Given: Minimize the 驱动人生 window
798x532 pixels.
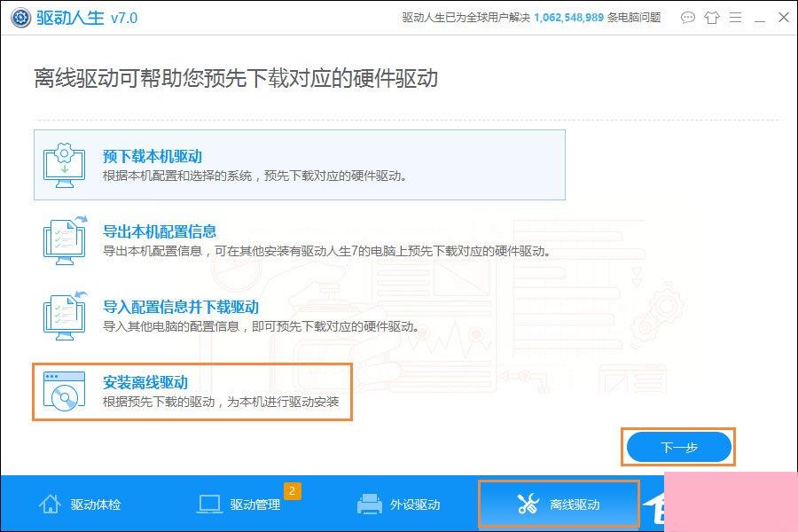Looking at the screenshot, I should (760, 20).
